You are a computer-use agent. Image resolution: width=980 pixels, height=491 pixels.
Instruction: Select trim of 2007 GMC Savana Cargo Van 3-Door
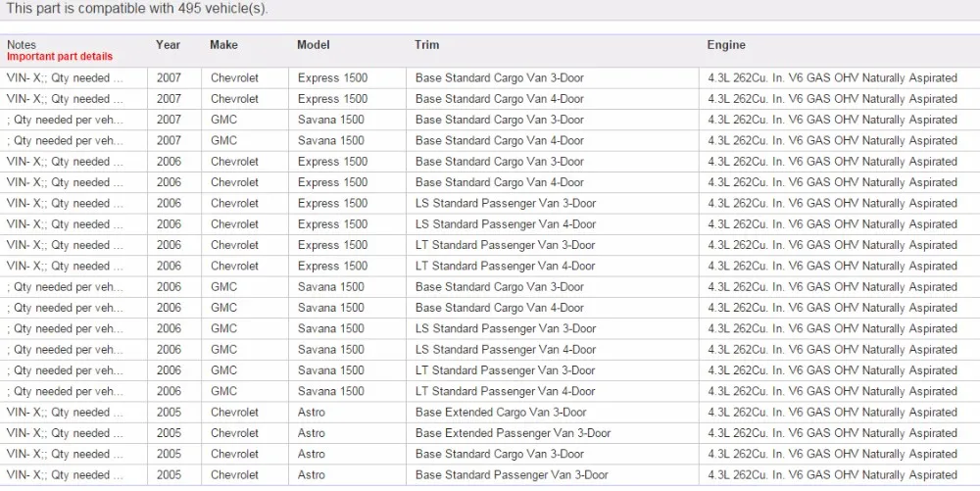pos(500,120)
